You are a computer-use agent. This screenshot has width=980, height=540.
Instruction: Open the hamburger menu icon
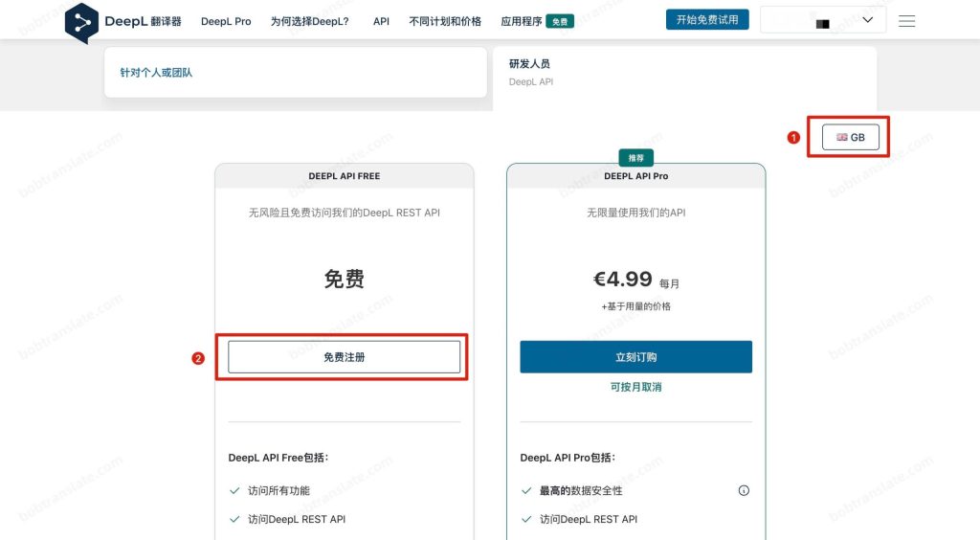(x=906, y=21)
